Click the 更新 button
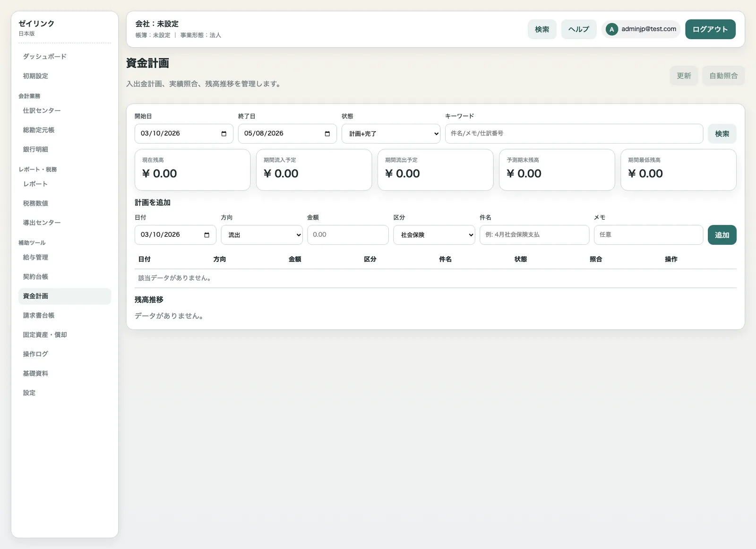 tap(684, 76)
